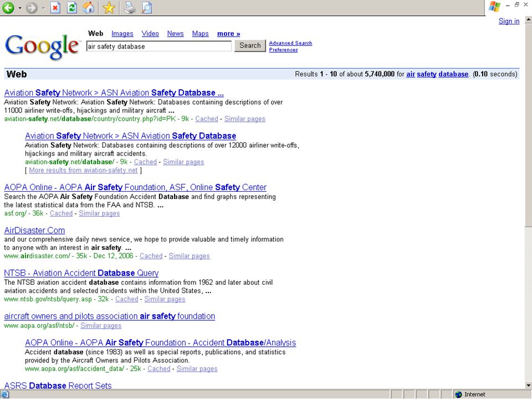Switch to the Video search tab
This screenshot has height=399, width=532.
click(150, 34)
